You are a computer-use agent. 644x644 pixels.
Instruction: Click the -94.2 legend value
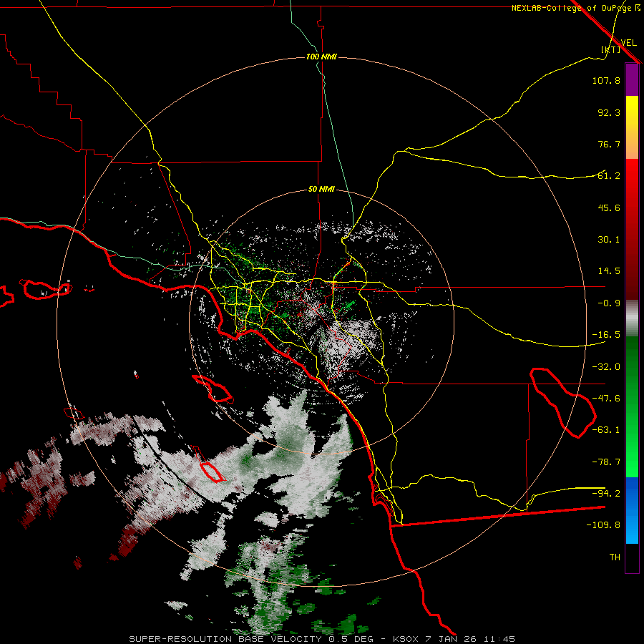point(606,493)
